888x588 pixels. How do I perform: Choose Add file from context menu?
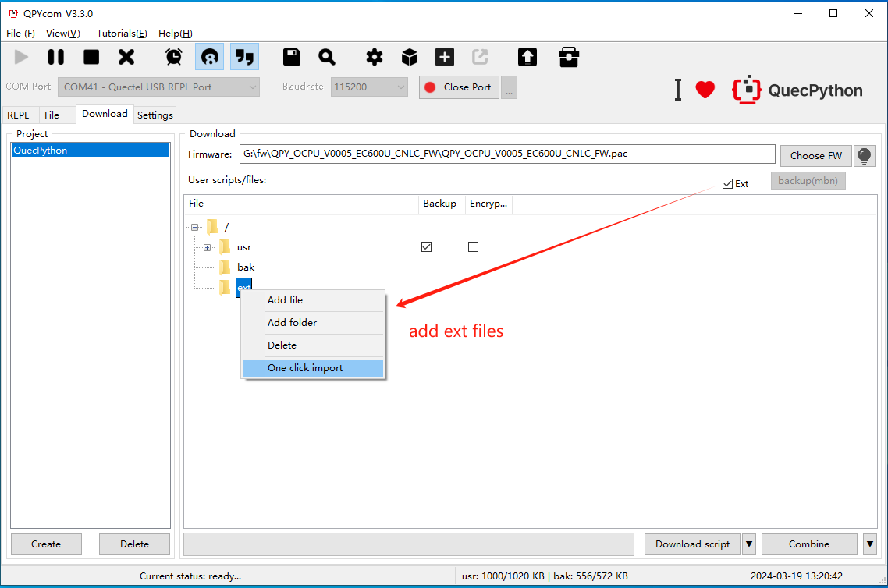tap(313, 300)
